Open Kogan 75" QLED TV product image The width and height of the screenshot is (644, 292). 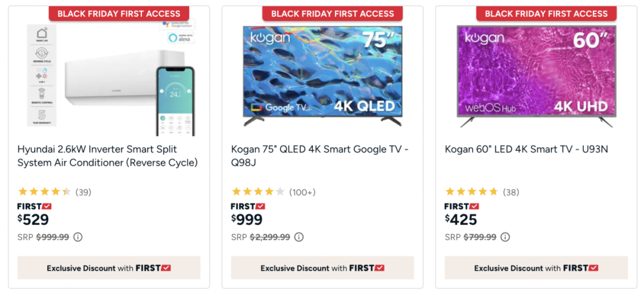[323, 76]
